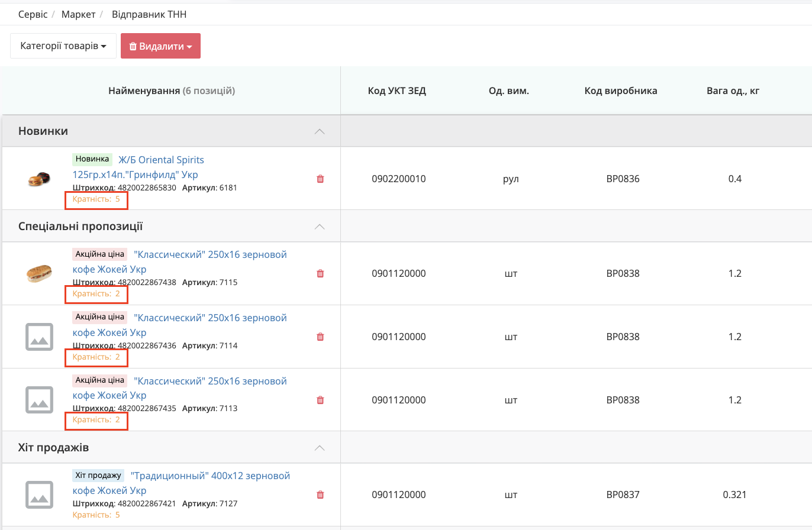Go to Маркет in the breadcrumb
Image resolution: width=812 pixels, height=530 pixels.
(78, 14)
